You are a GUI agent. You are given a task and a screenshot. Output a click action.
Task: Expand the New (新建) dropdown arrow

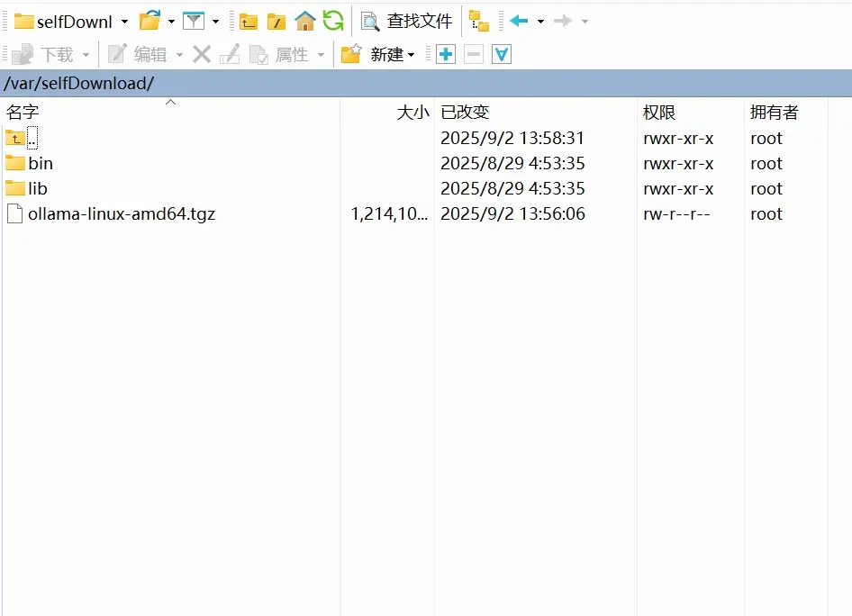click(x=412, y=55)
